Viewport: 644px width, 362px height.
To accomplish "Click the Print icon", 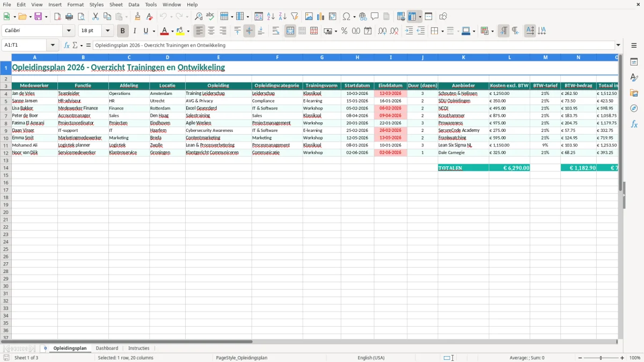I will pyautogui.click(x=69, y=17).
